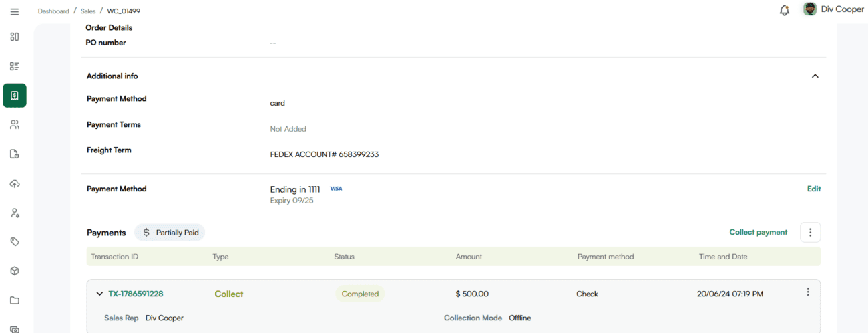Screen dimensions: 868x333
Task: Collapse the TX-1786591228 transaction row
Action: coord(99,294)
